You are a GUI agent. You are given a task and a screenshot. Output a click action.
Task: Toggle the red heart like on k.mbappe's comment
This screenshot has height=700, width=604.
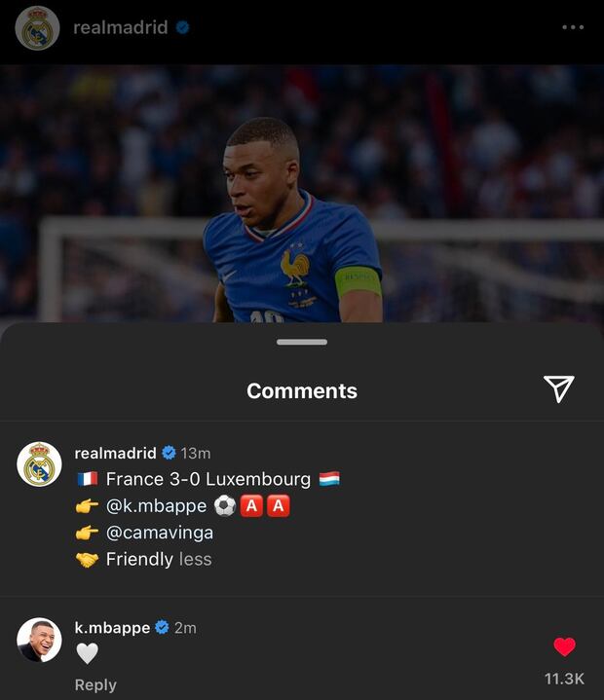(x=564, y=647)
